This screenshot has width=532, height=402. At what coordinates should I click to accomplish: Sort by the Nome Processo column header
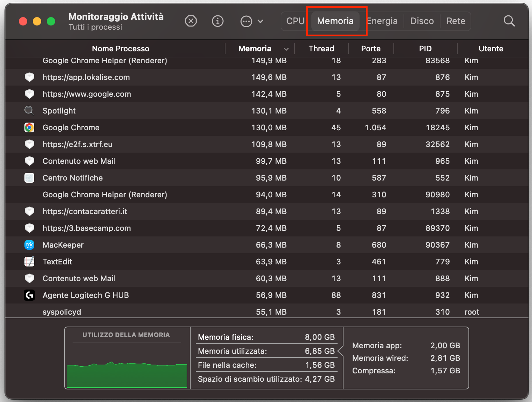click(120, 49)
